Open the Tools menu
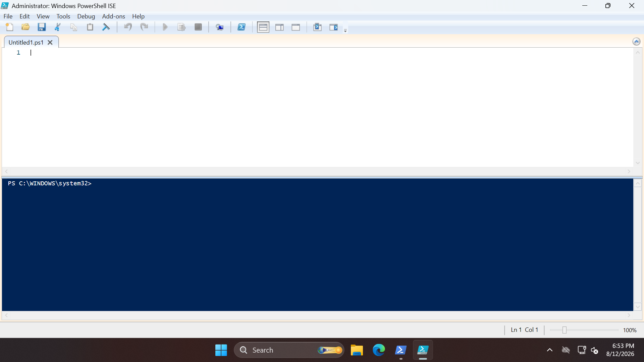The image size is (644, 362). point(63,16)
